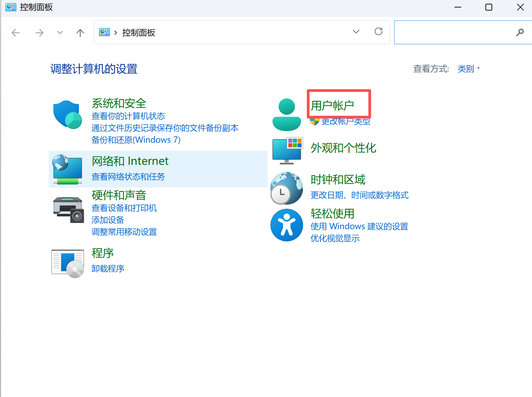
Task: Open the address bar dropdown arrow
Action: pos(356,31)
